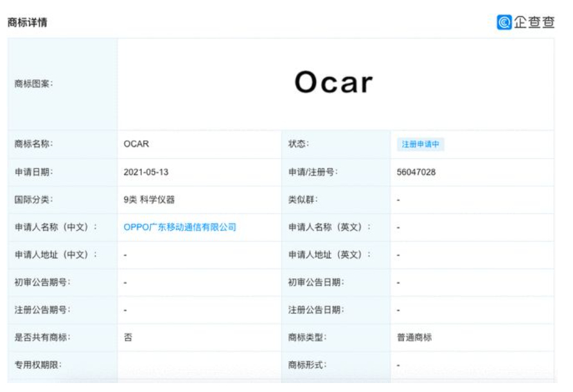Image resolution: width=573 pixels, height=392 pixels.
Task: Select the 否 shared trademark value
Action: tap(128, 337)
